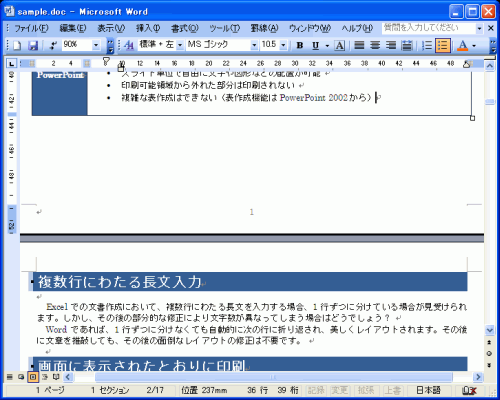500x400 pixels.
Task: Click the red font color A button
Action: 463,45
